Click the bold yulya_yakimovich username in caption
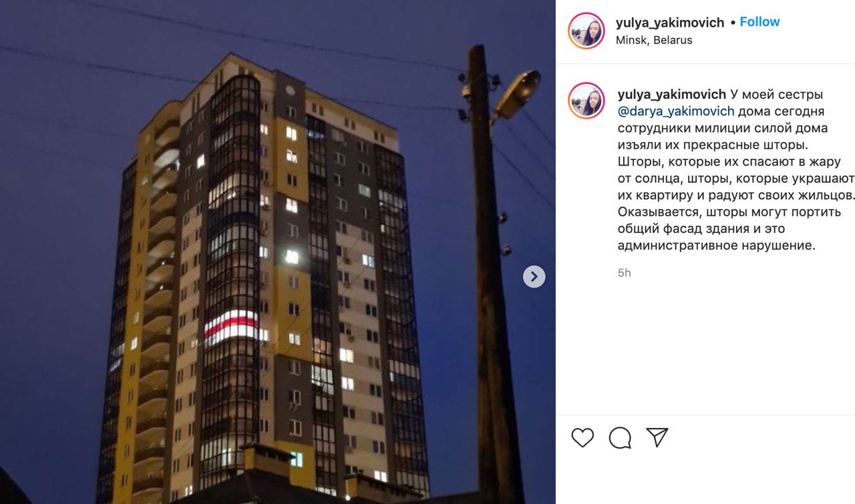 click(x=671, y=94)
